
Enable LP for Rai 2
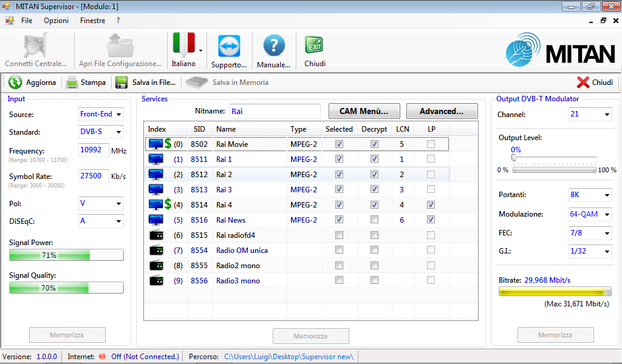pyautogui.click(x=431, y=174)
